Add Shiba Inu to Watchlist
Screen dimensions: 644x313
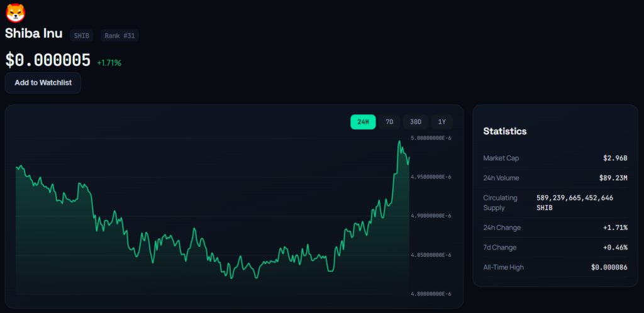click(43, 83)
